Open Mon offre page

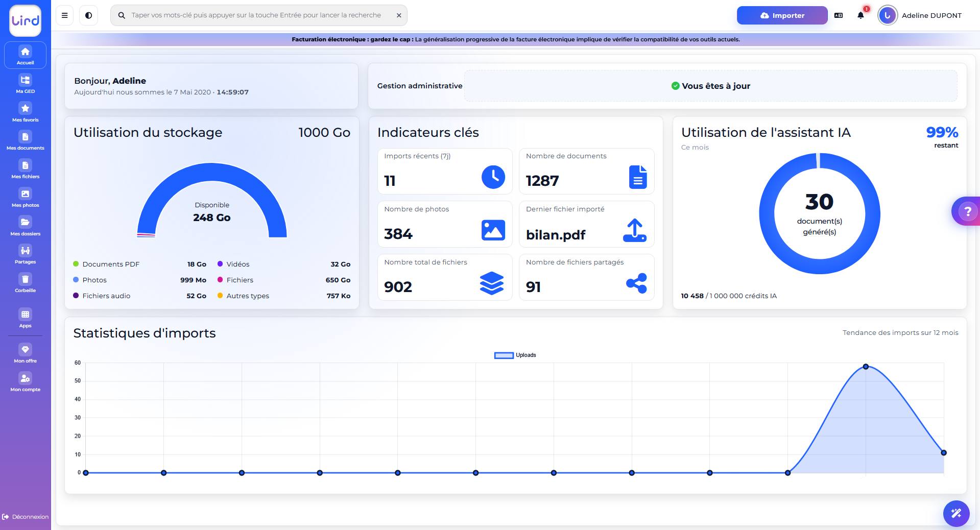tap(25, 353)
